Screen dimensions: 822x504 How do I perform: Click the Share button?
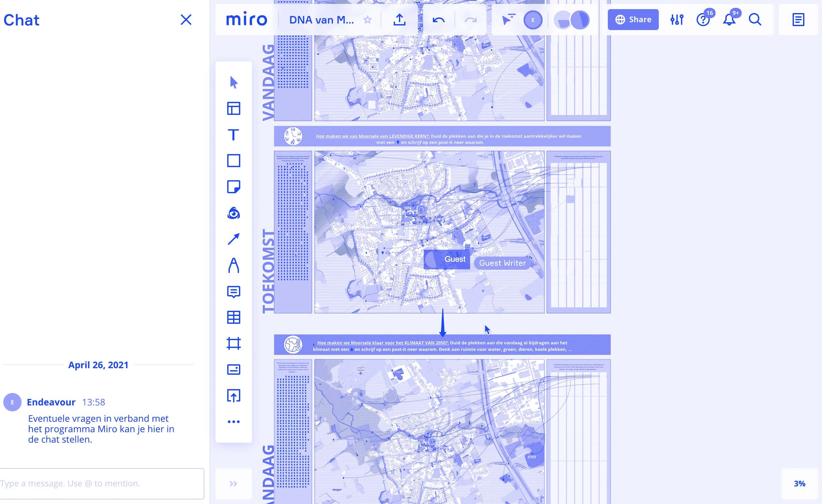click(x=633, y=20)
